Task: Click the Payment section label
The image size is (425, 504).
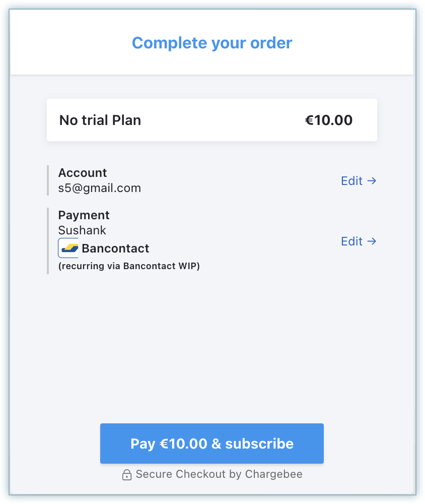Action: (84, 215)
